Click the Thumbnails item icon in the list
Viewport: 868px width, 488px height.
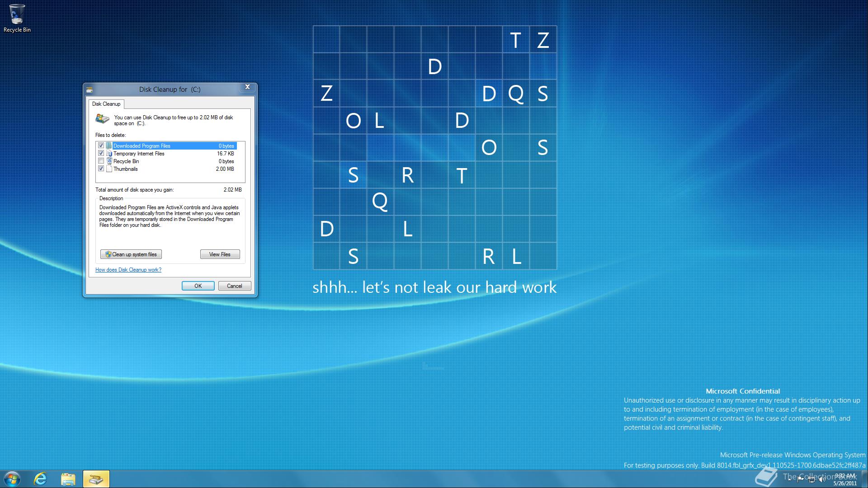[x=109, y=169]
